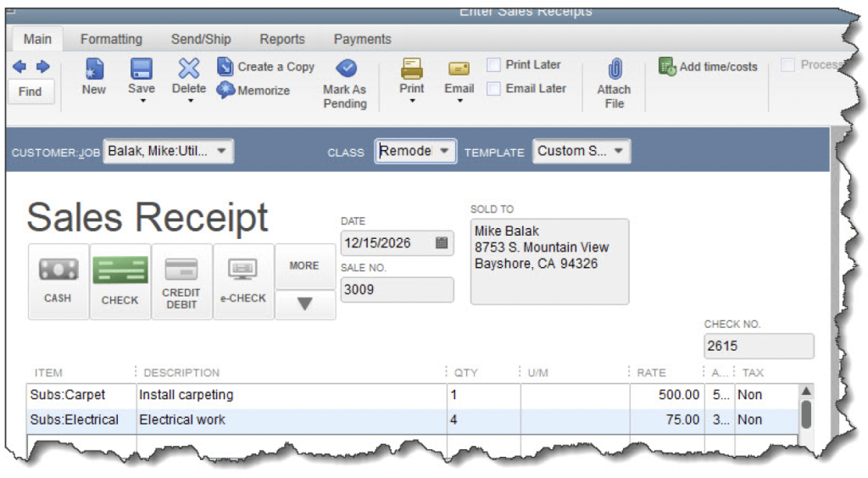Screen dimensions: 868x478
Task: Expand the Customer:Job dropdown
Action: click(221, 152)
